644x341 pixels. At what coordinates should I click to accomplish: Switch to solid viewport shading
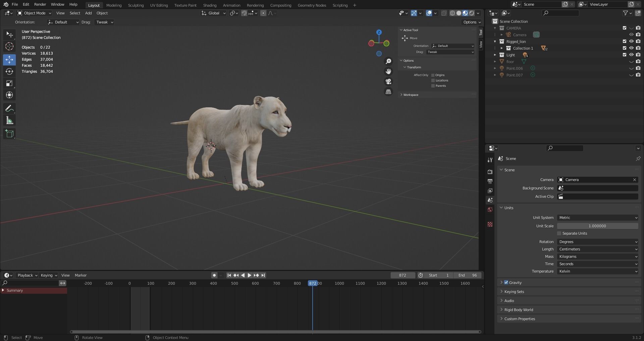tap(459, 13)
